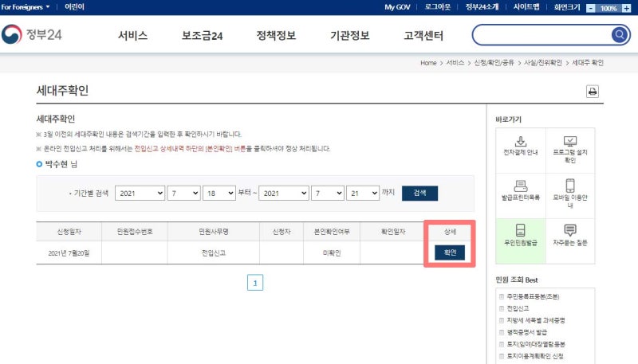Open 발급프린터목록 shortcut
This screenshot has height=364, width=638.
point(521,196)
